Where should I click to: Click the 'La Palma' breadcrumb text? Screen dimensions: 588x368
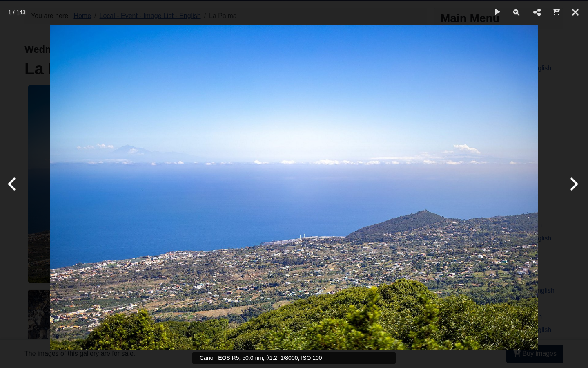click(223, 16)
